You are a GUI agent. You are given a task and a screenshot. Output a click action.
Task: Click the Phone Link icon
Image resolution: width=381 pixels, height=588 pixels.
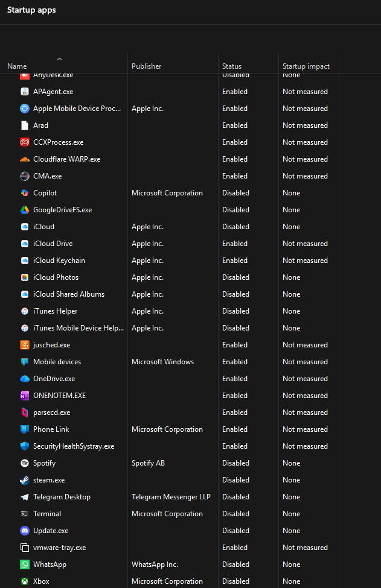(25, 429)
